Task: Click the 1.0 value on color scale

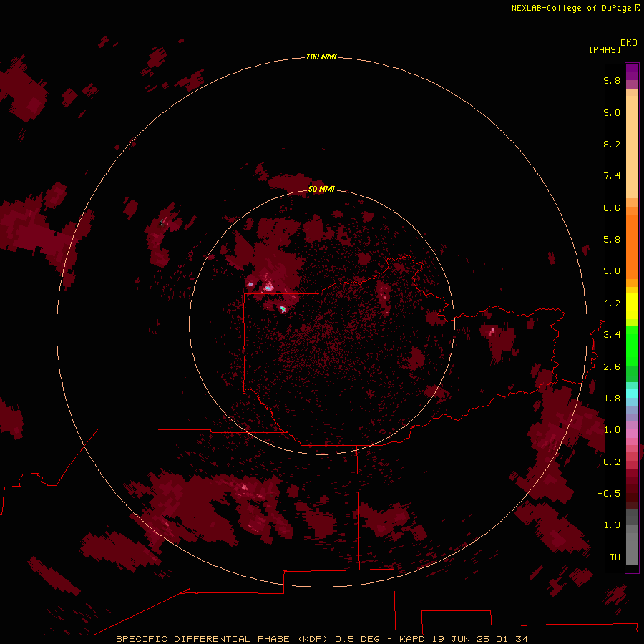Action: (612, 430)
